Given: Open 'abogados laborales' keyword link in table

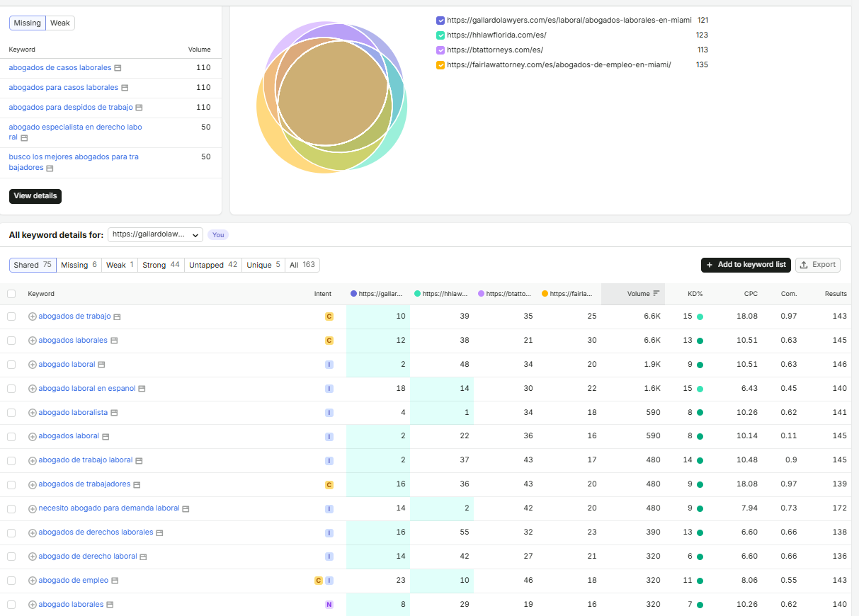Looking at the screenshot, I should click(x=73, y=341).
